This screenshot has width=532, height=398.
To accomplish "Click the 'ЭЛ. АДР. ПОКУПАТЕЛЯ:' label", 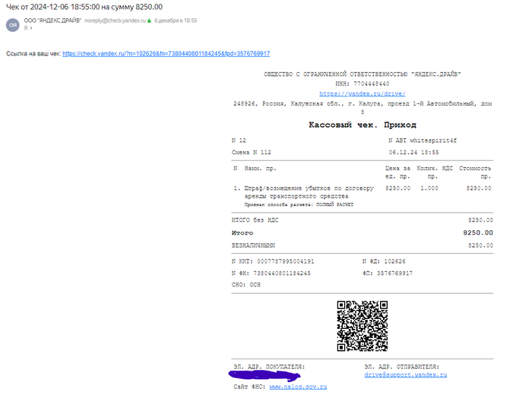I will 269,367.
